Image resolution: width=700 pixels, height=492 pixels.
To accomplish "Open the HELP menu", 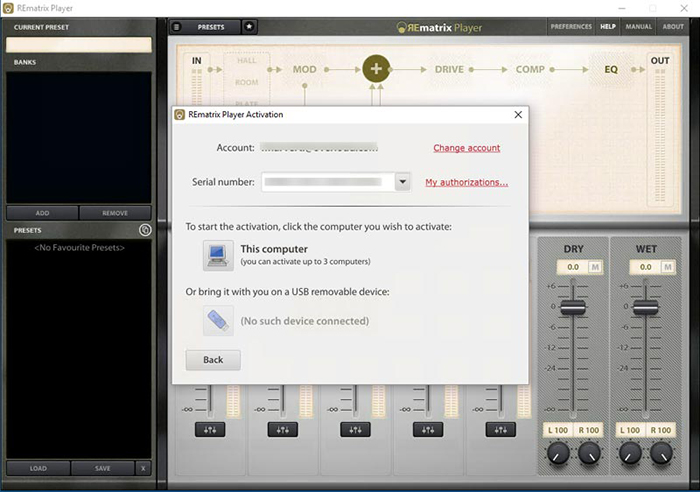I will click(x=608, y=27).
